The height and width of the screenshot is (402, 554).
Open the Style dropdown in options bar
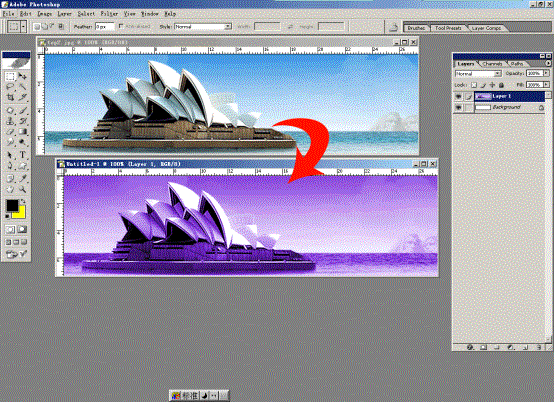coord(203,26)
